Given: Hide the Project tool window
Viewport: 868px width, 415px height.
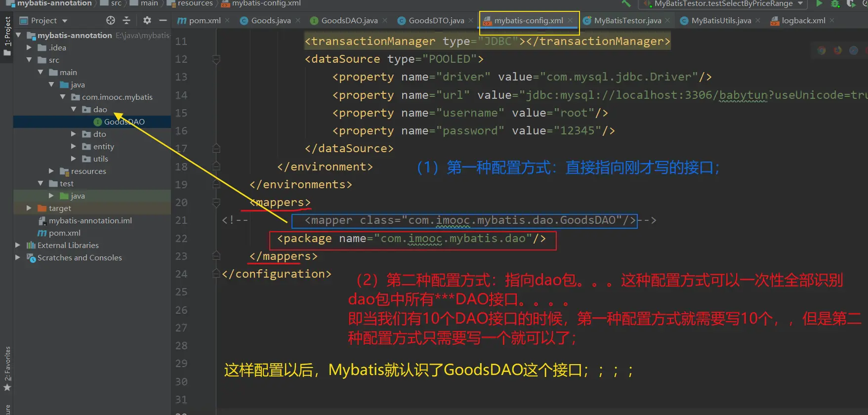Looking at the screenshot, I should tap(163, 20).
